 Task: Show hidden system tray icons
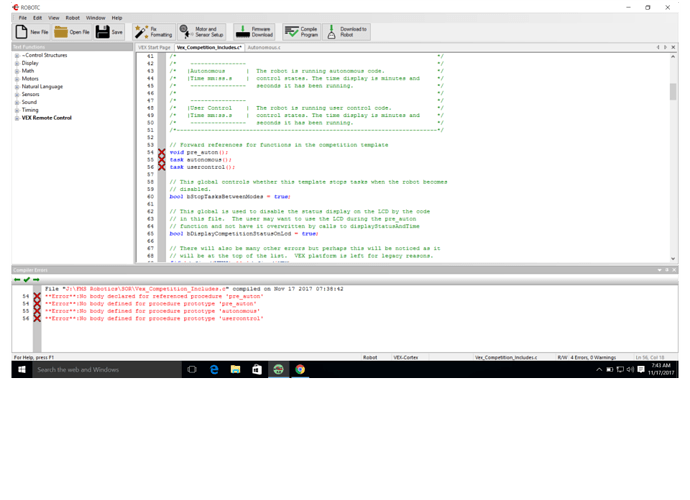[599, 369]
